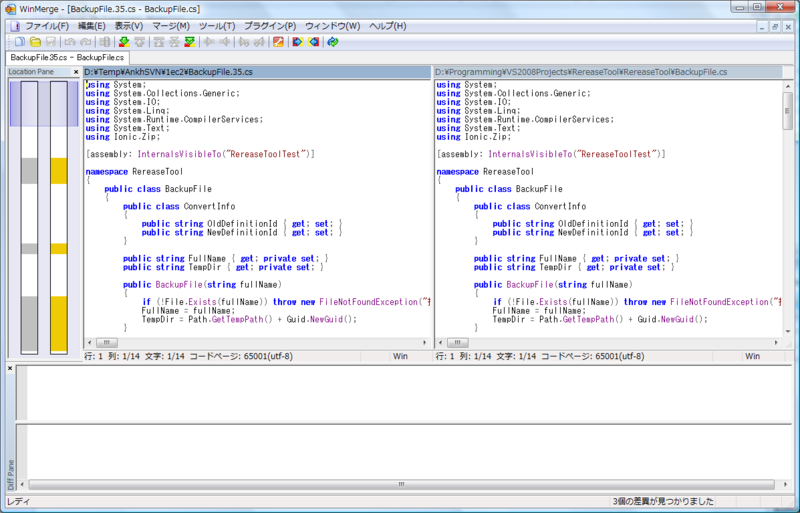Click the Copy Left and Advance icon
This screenshot has width=800, height=513.
259,42
